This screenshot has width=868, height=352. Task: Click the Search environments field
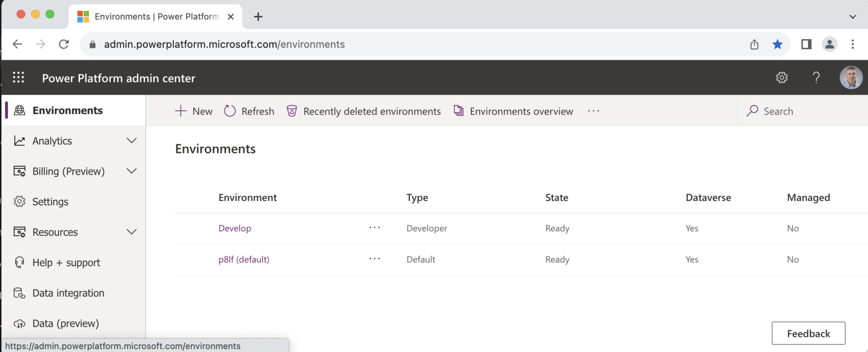804,111
